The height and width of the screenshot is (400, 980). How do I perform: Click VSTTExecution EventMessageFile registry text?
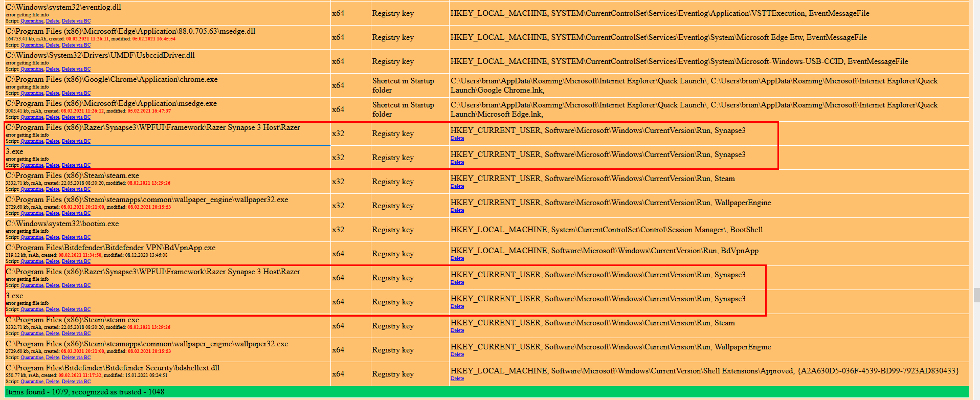click(x=660, y=13)
